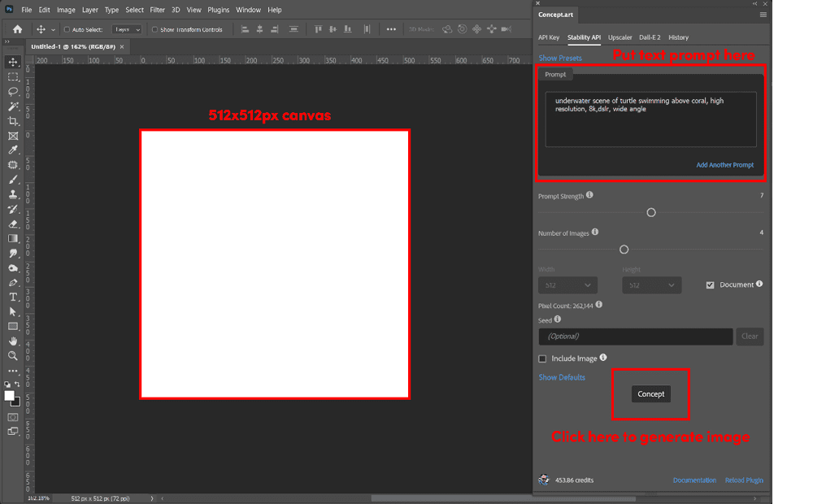The width and height of the screenshot is (813, 504).
Task: Select the Hand tool
Action: tap(13, 341)
